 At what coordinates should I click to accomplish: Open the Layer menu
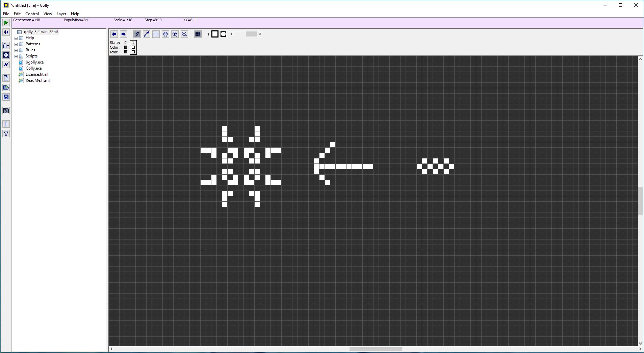coord(61,14)
